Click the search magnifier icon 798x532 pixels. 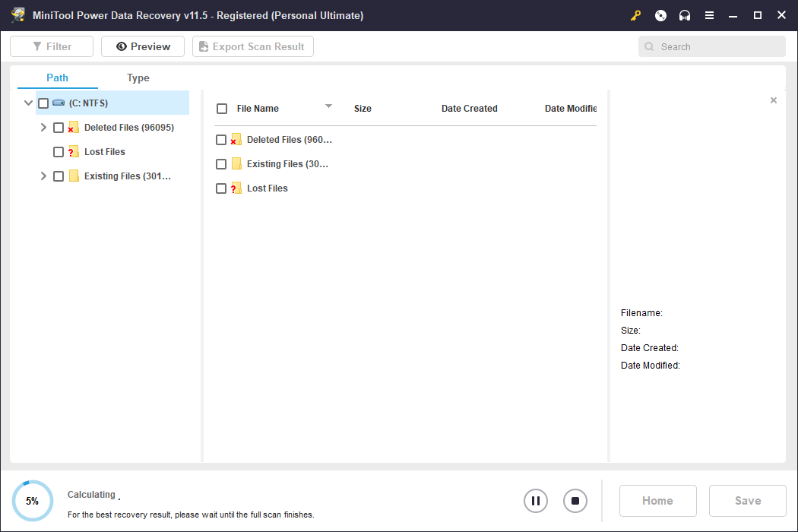click(649, 46)
